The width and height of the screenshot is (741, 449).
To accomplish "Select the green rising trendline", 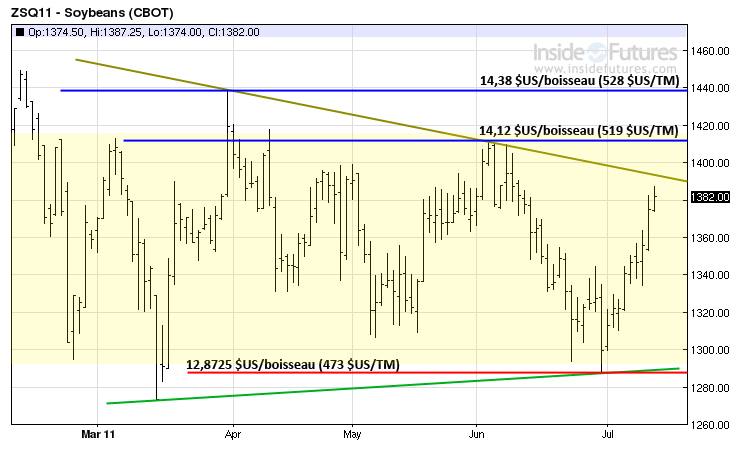I will [x=300, y=389].
